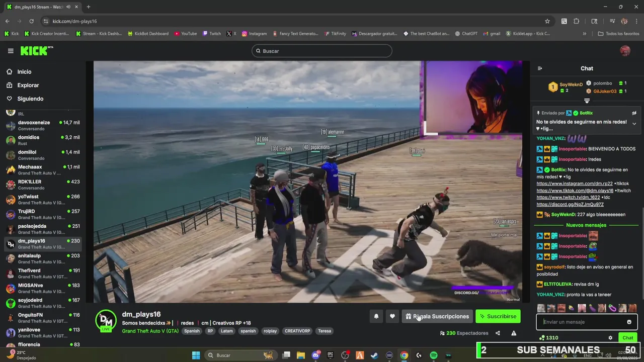This screenshot has height=362, width=644.
Task: Open browser extensions puzzle icon
Action: click(x=576, y=21)
